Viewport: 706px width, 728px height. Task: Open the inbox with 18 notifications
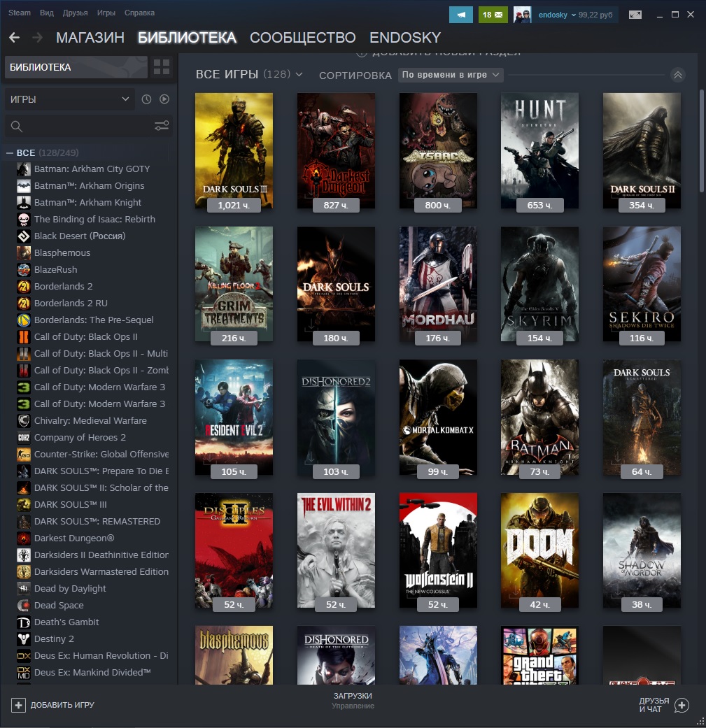pyautogui.click(x=493, y=15)
